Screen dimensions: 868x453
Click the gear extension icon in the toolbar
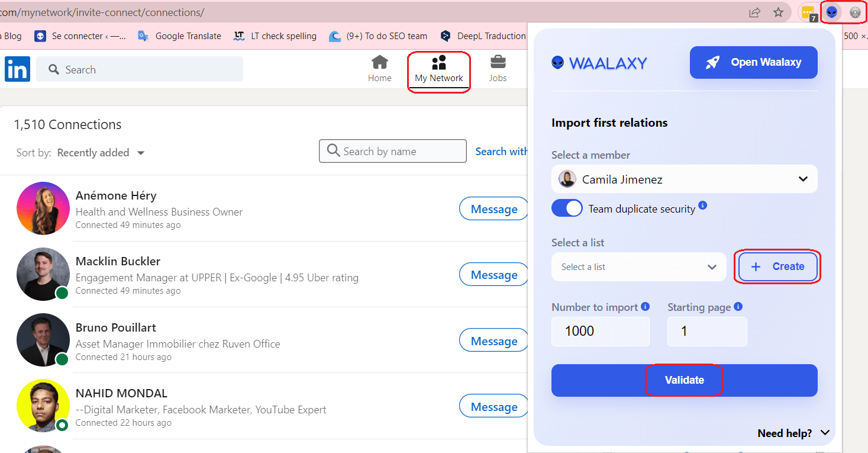tap(855, 12)
